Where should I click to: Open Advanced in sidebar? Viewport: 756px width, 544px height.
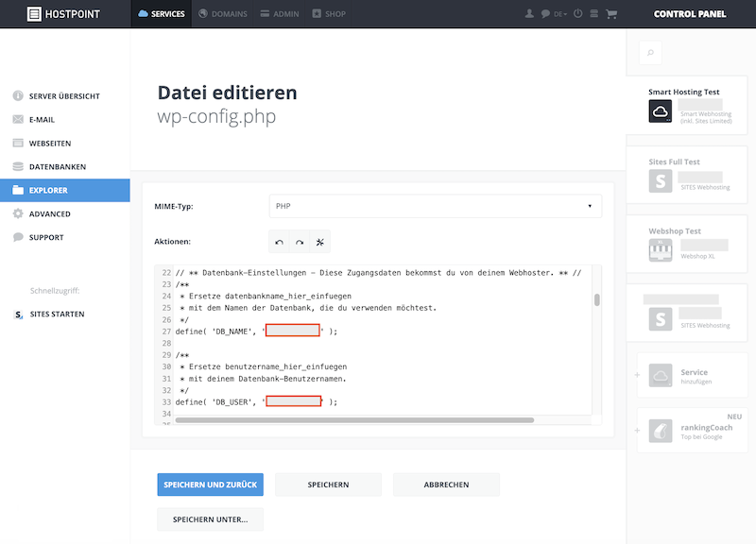(x=64, y=214)
